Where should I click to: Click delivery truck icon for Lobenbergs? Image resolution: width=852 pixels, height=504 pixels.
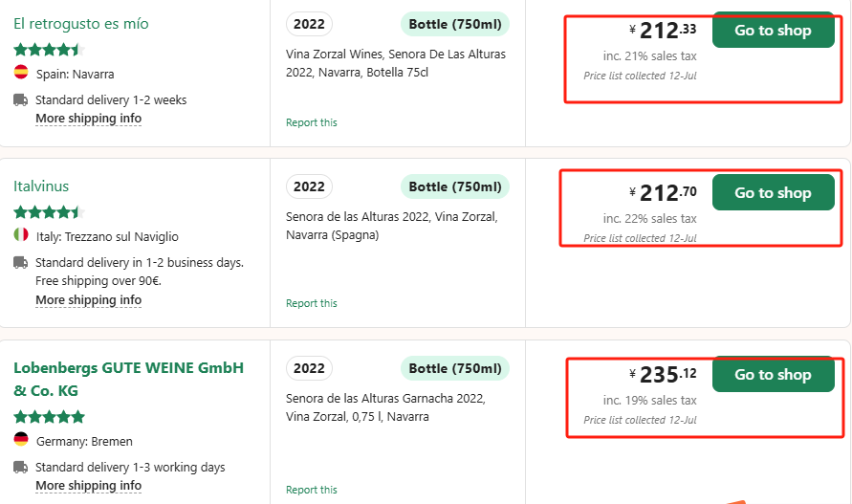coord(21,467)
